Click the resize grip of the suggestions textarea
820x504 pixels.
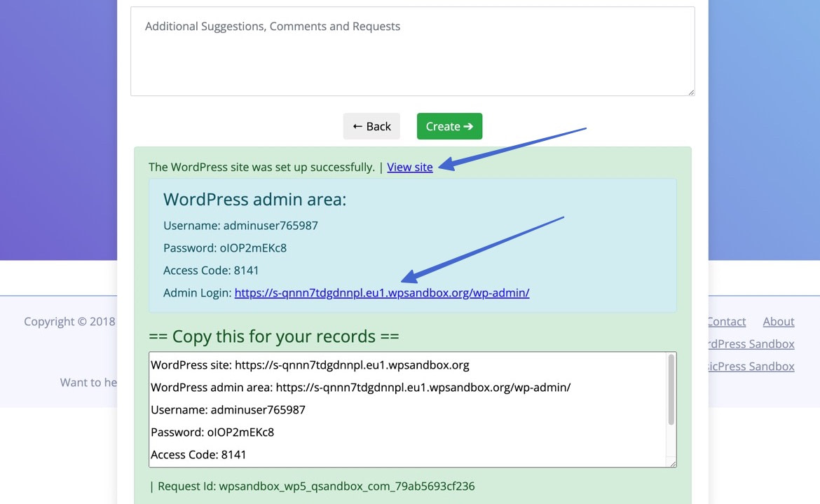pos(691,92)
